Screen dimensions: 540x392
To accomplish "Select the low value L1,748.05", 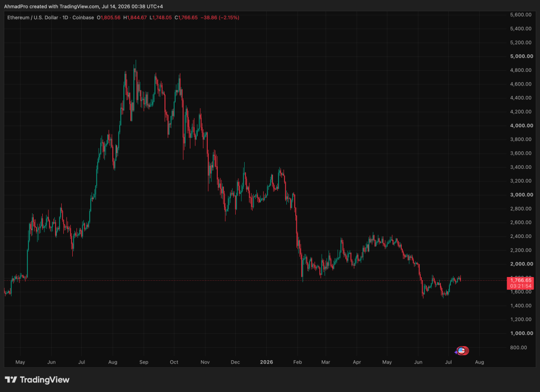I will tap(160, 17).
